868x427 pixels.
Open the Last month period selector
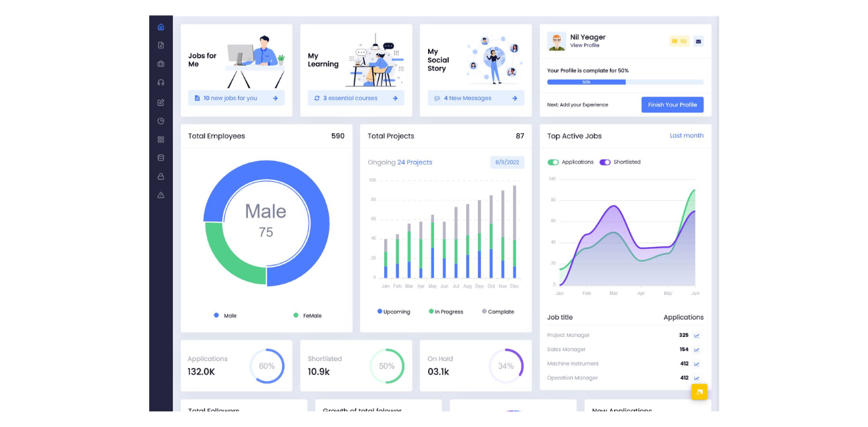coord(687,136)
